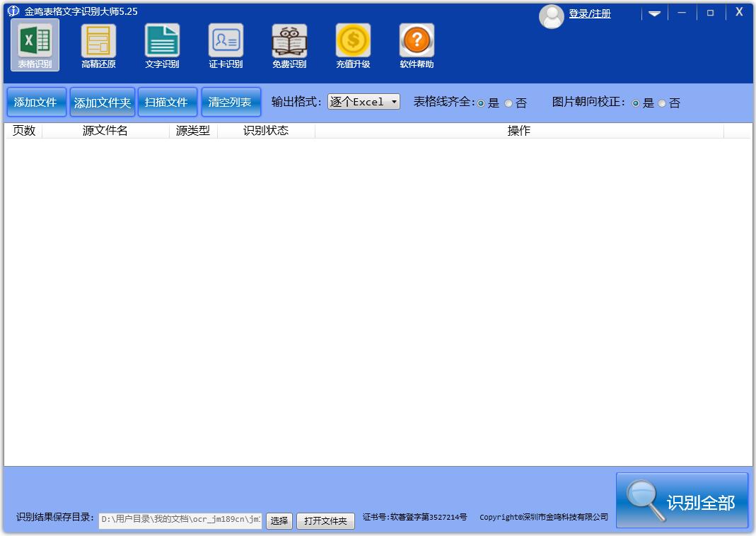This screenshot has width=756, height=536.
Task: Minimize the window
Action: point(682,13)
